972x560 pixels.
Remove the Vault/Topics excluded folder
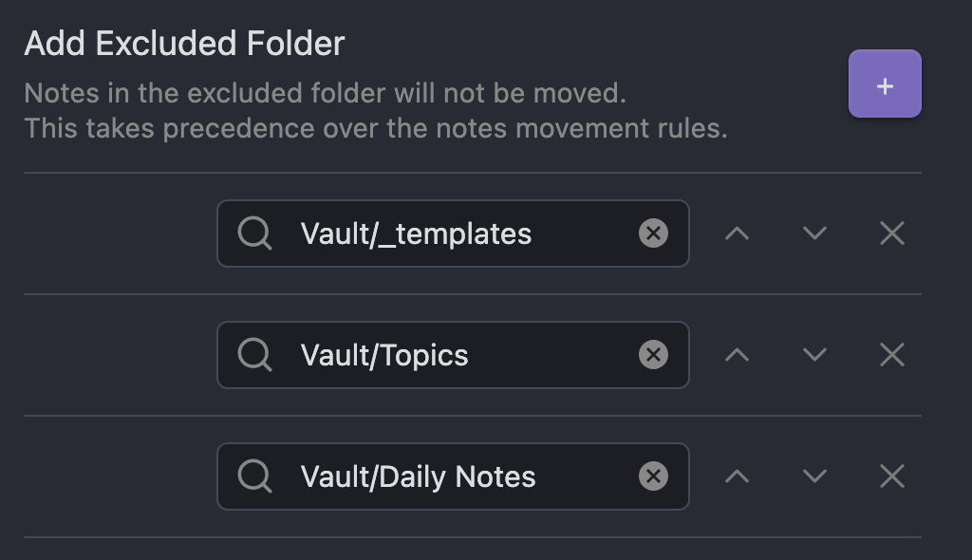click(892, 355)
